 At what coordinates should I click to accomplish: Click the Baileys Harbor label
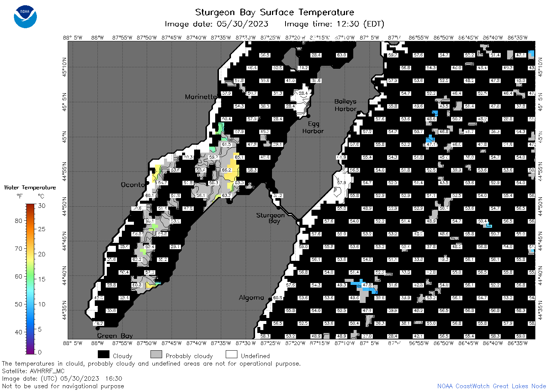345,105
